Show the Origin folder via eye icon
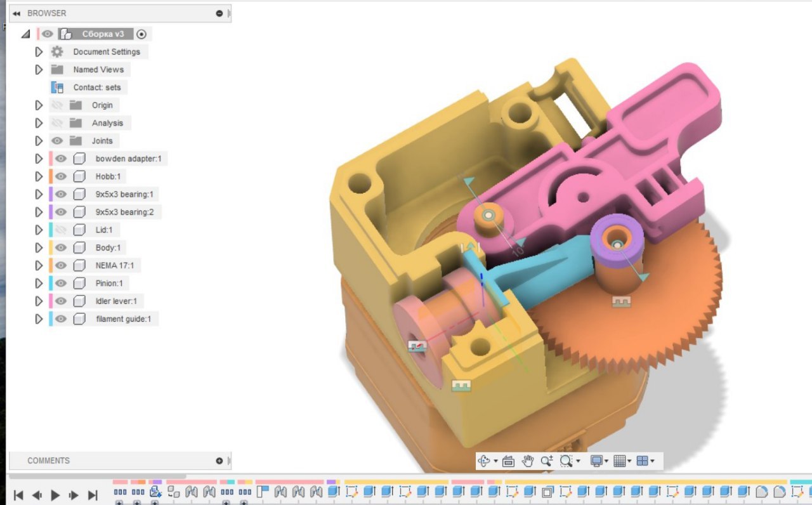 [57, 105]
